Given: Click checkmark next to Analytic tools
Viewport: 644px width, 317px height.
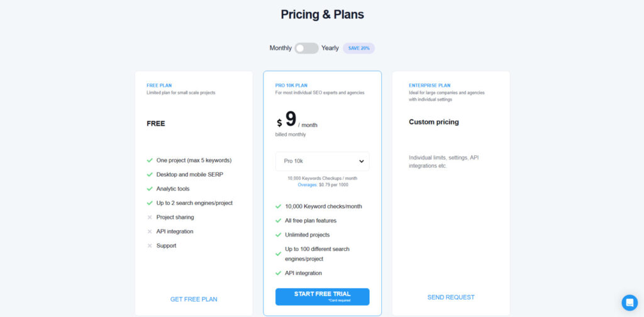Looking at the screenshot, I should point(150,189).
